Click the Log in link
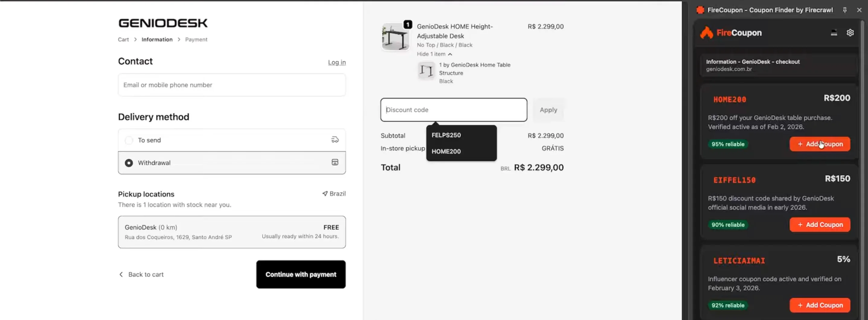The height and width of the screenshot is (320, 868). (337, 62)
